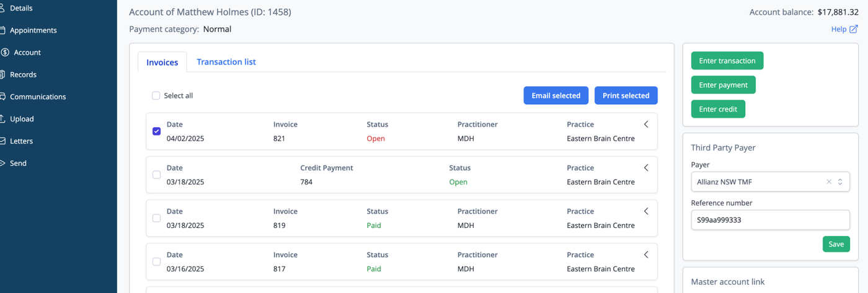This screenshot has width=868, height=293.
Task: Click the Appointments calendar icon
Action: [x=2, y=30]
